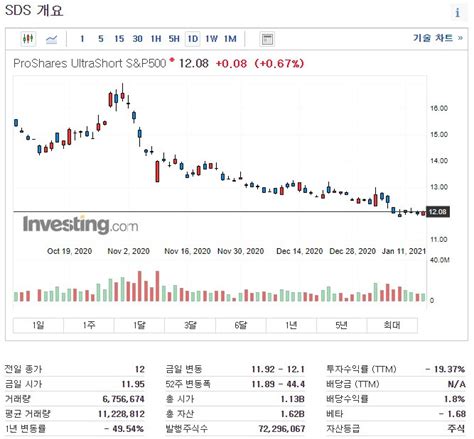Click the 16.00 price axis label
The width and height of the screenshot is (474, 439).
click(439, 108)
